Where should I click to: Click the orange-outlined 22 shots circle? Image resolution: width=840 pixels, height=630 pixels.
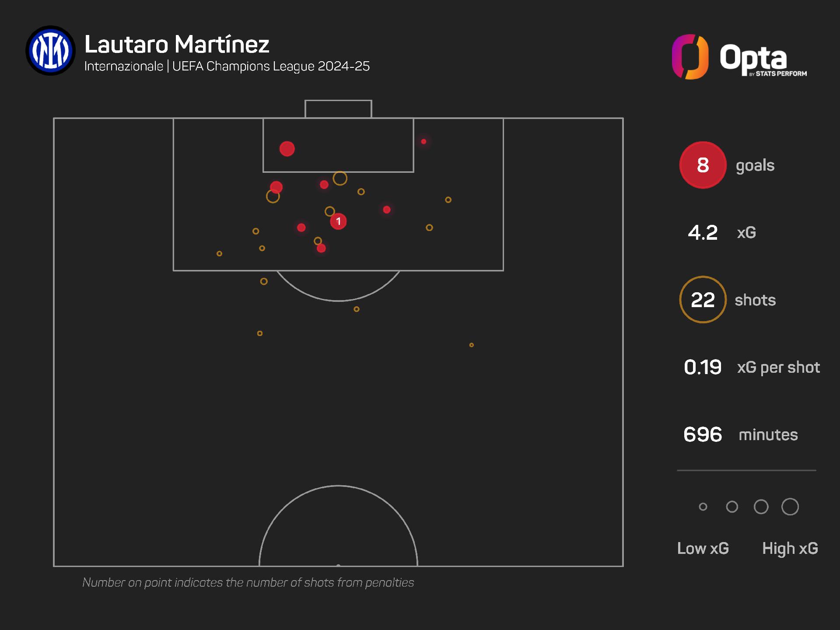click(x=703, y=300)
